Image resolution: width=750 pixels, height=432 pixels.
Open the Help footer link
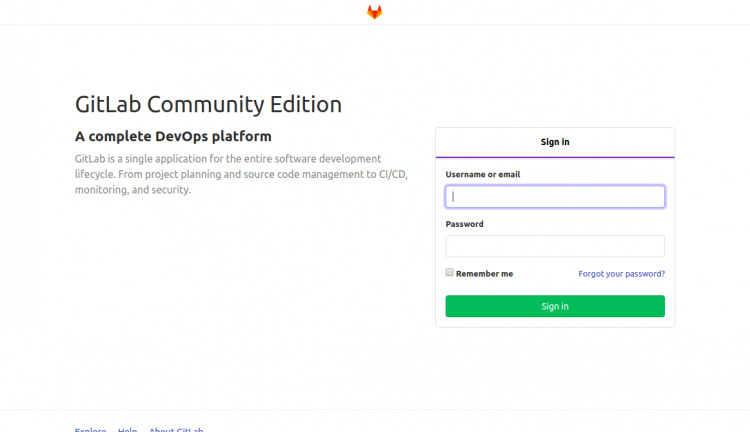coord(127,429)
